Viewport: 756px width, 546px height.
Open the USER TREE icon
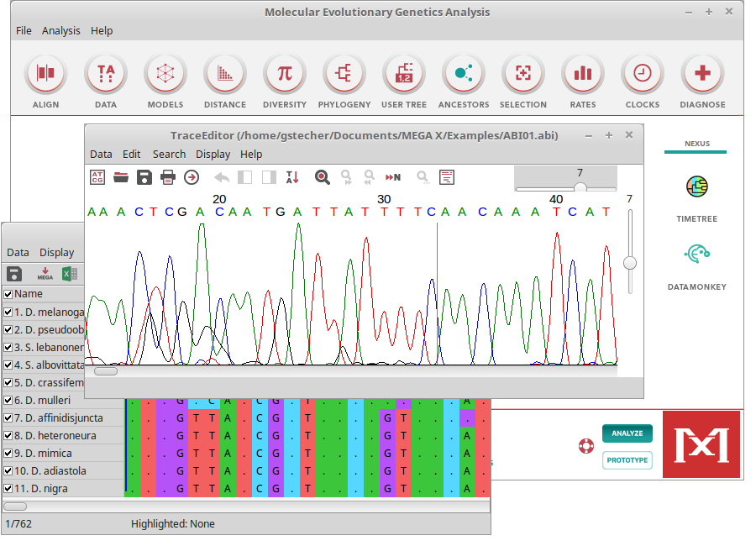[404, 73]
